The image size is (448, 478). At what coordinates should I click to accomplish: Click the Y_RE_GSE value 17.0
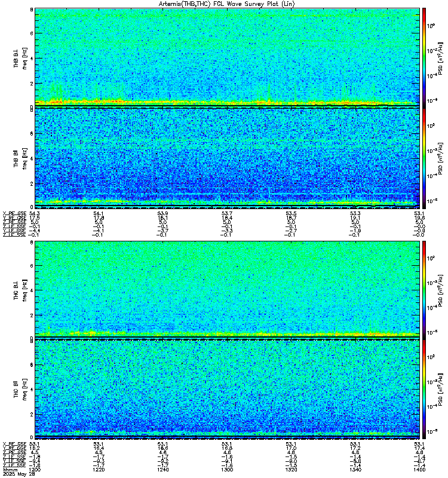coord(291,448)
